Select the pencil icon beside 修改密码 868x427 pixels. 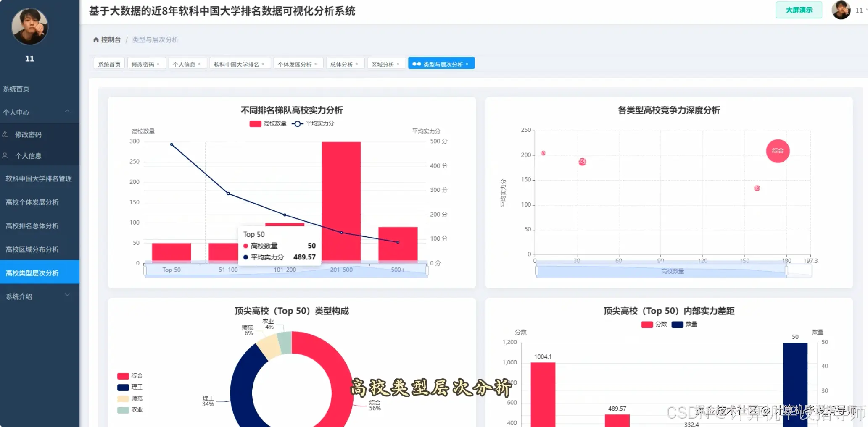[x=6, y=134]
